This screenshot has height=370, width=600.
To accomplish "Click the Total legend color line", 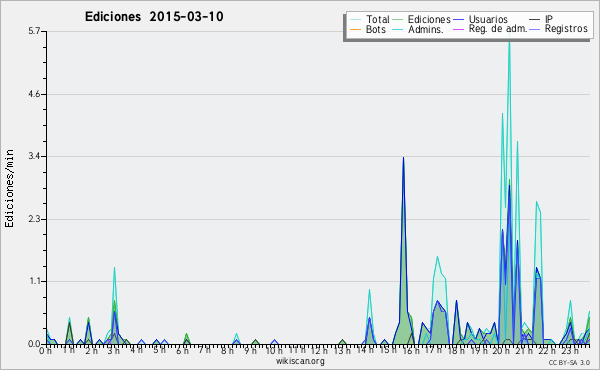I will 355,20.
